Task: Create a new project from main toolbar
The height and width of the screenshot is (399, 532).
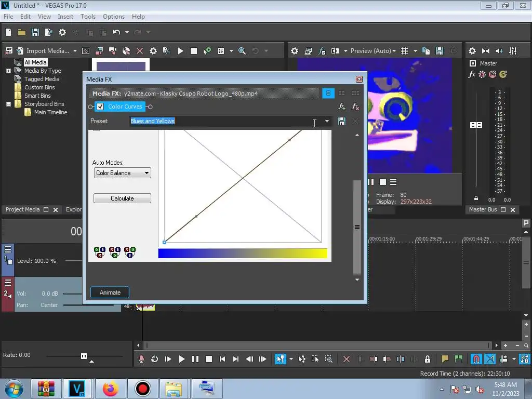Action: 8,32
